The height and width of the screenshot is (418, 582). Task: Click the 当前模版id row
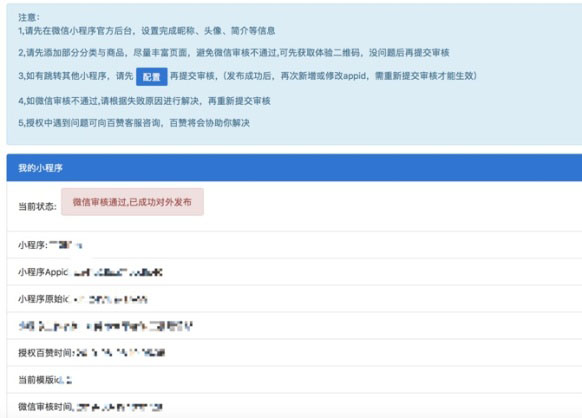(294, 380)
